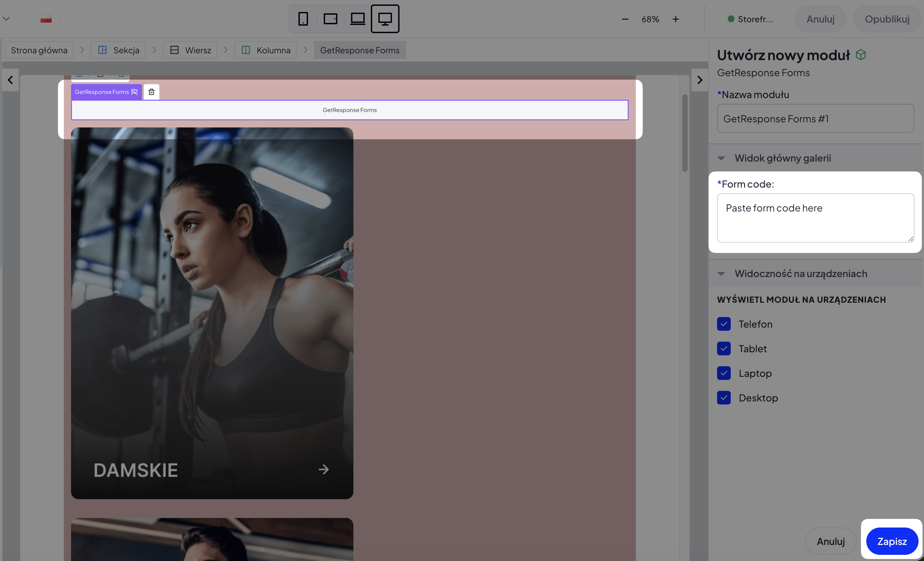The width and height of the screenshot is (924, 561).
Task: Save module with Zapisz button
Action: (x=892, y=541)
